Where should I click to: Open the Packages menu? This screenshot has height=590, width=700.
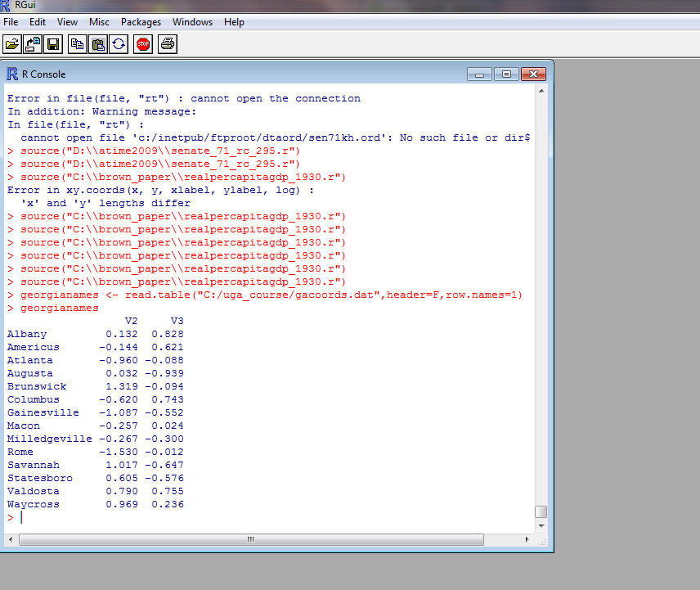point(141,22)
